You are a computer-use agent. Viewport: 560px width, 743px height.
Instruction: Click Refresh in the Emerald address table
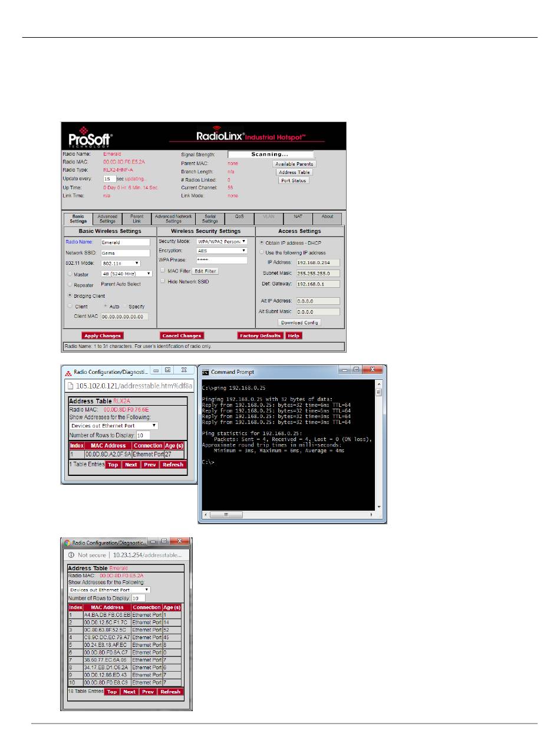[x=170, y=692]
